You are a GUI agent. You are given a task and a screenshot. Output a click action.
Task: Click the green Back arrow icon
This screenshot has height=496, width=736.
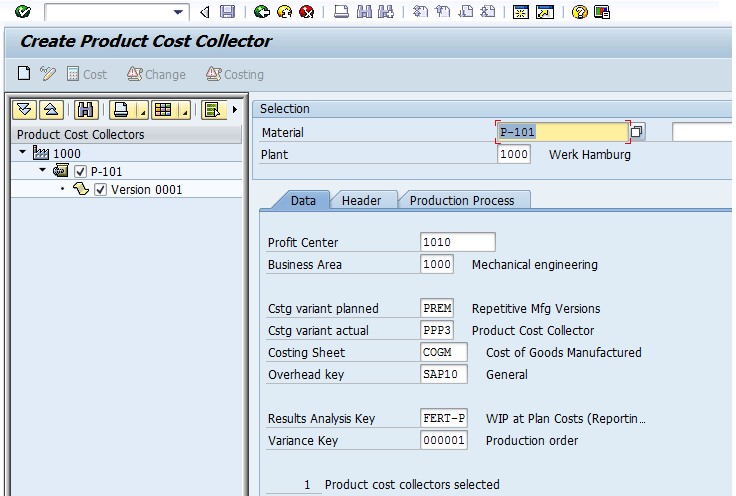coord(262,12)
